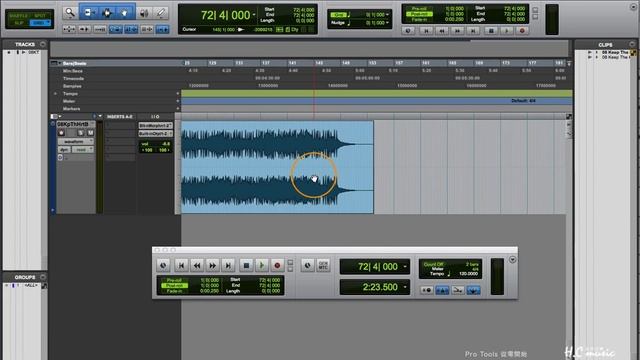Toggle the Insertion Follows Playback button
Viewport: 640px width, 360px height.
[x=162, y=29]
